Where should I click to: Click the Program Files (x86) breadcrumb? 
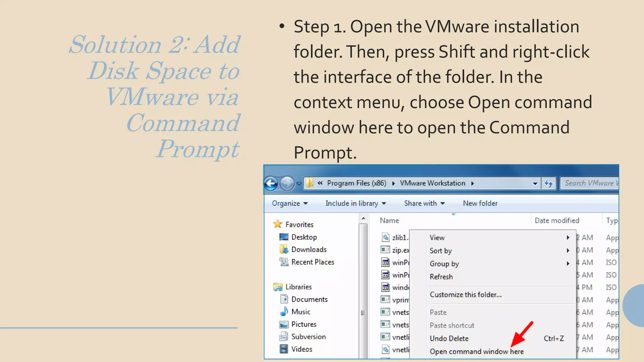click(357, 183)
